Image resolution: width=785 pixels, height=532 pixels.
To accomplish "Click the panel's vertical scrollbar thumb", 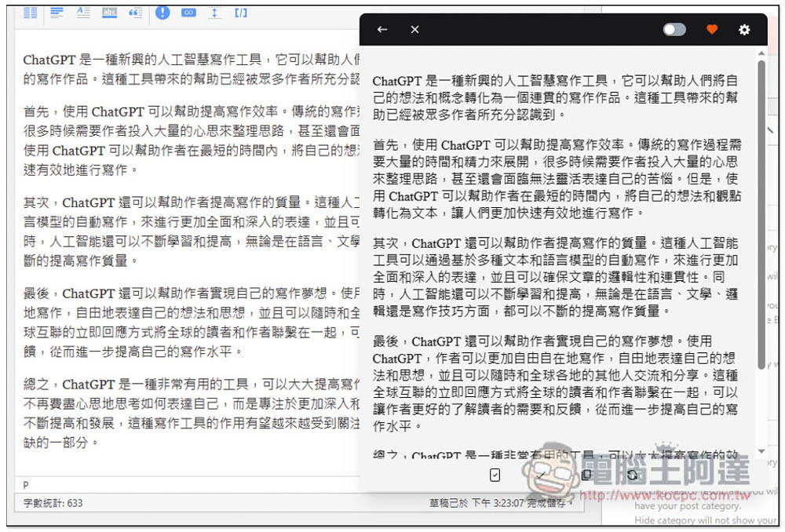I will point(761,214).
